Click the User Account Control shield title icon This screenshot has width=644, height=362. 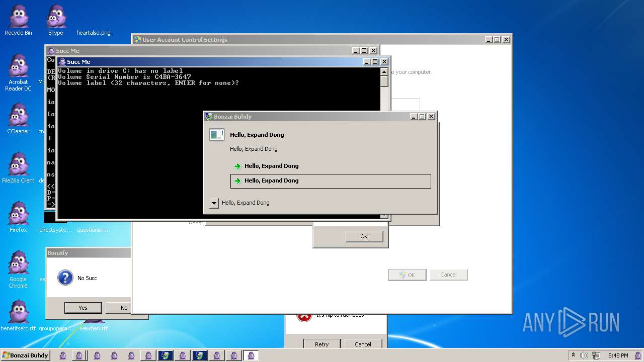137,40
